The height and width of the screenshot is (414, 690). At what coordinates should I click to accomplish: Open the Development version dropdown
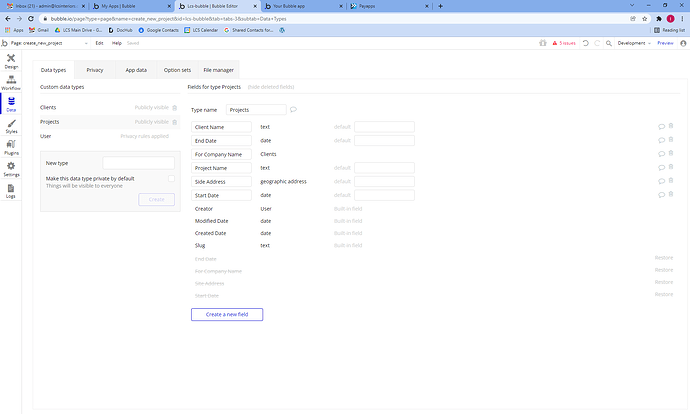(634, 43)
